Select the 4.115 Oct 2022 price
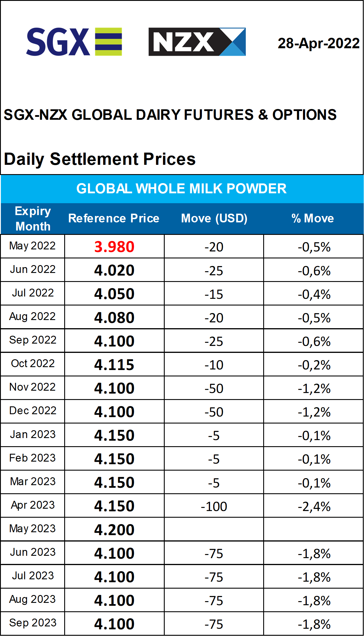 114,365
